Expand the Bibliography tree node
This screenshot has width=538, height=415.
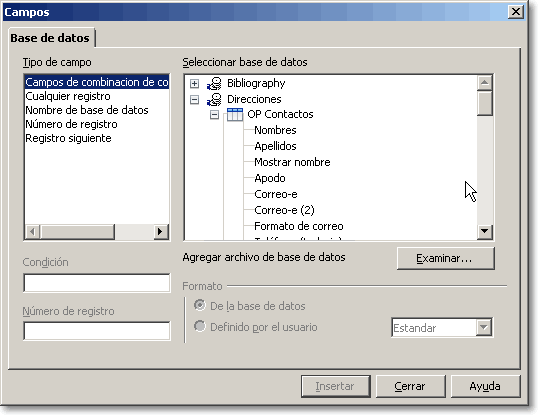[195, 83]
